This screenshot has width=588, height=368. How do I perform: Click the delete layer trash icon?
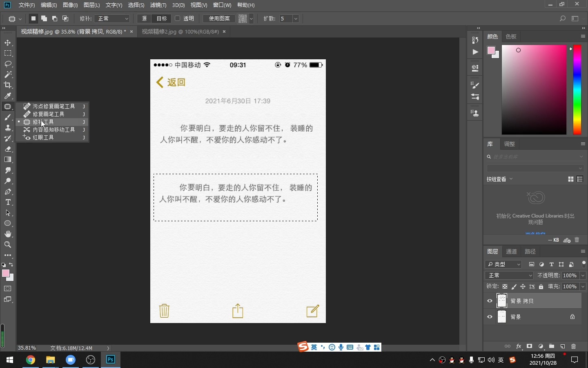pos(574,346)
